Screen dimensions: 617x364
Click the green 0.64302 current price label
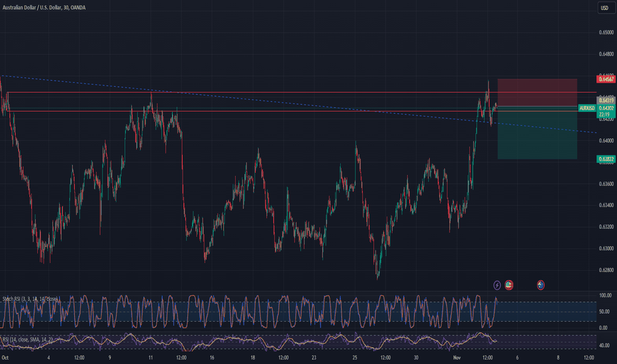(606, 108)
